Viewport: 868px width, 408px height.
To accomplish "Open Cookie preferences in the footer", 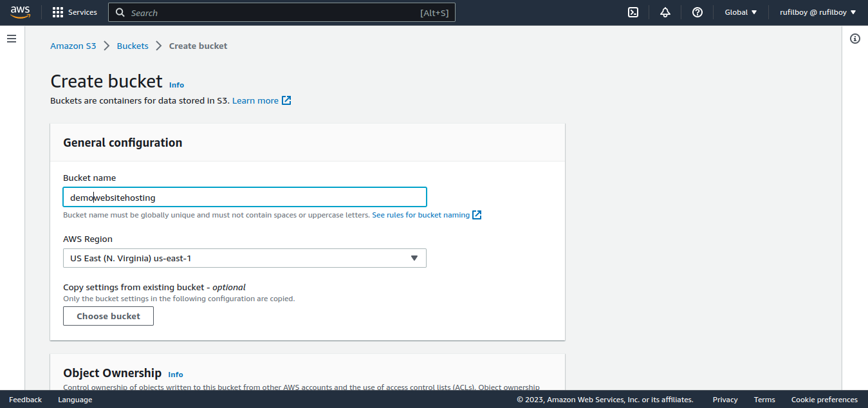I will coord(824,400).
